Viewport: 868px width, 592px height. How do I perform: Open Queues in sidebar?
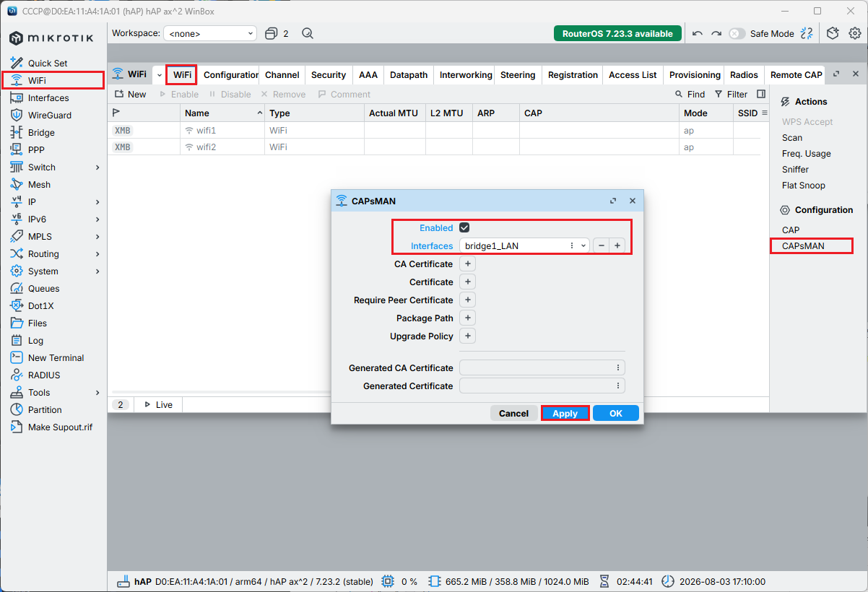[43, 289]
